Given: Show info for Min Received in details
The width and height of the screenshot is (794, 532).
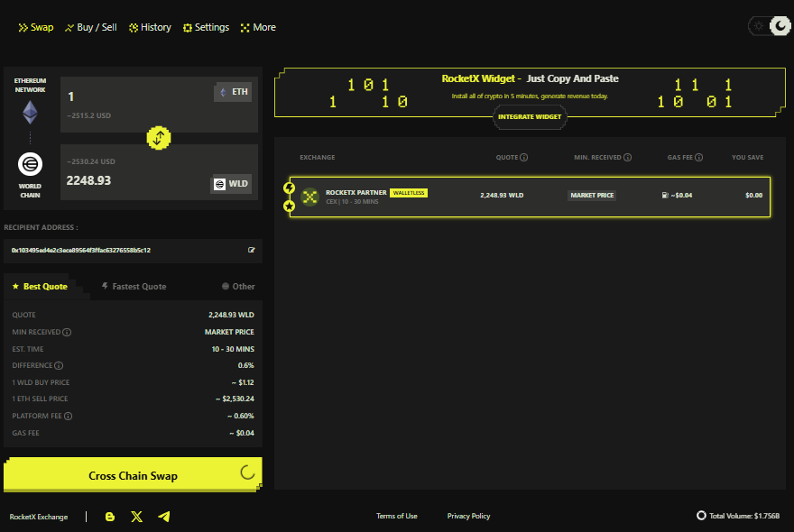Looking at the screenshot, I should (x=67, y=333).
